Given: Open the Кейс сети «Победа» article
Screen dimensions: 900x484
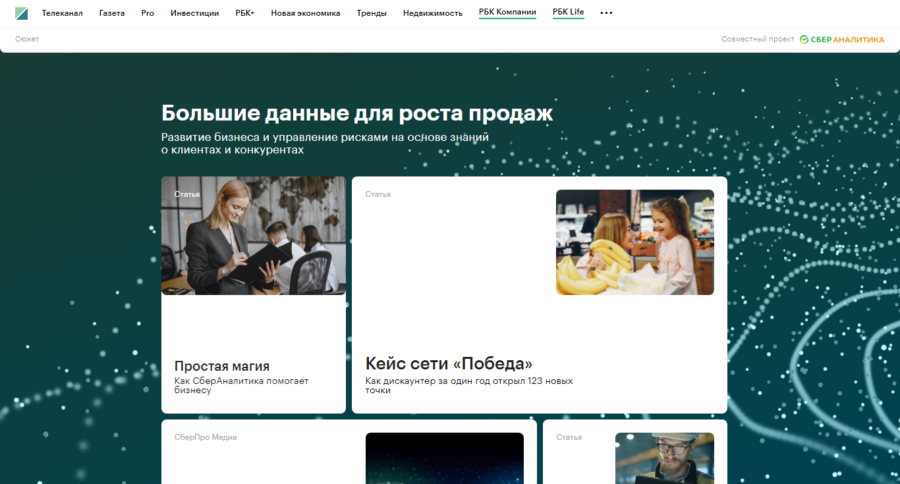Looking at the screenshot, I should [x=449, y=363].
